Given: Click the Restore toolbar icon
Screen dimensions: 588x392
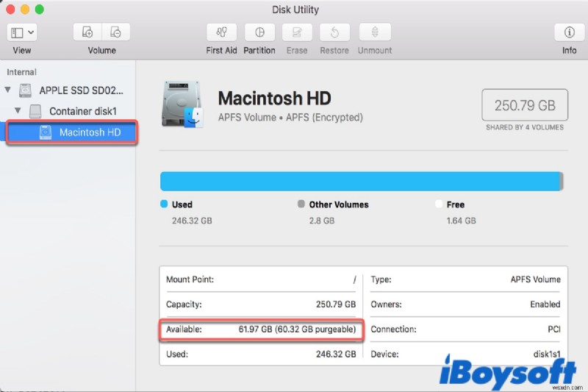Looking at the screenshot, I should click(334, 32).
